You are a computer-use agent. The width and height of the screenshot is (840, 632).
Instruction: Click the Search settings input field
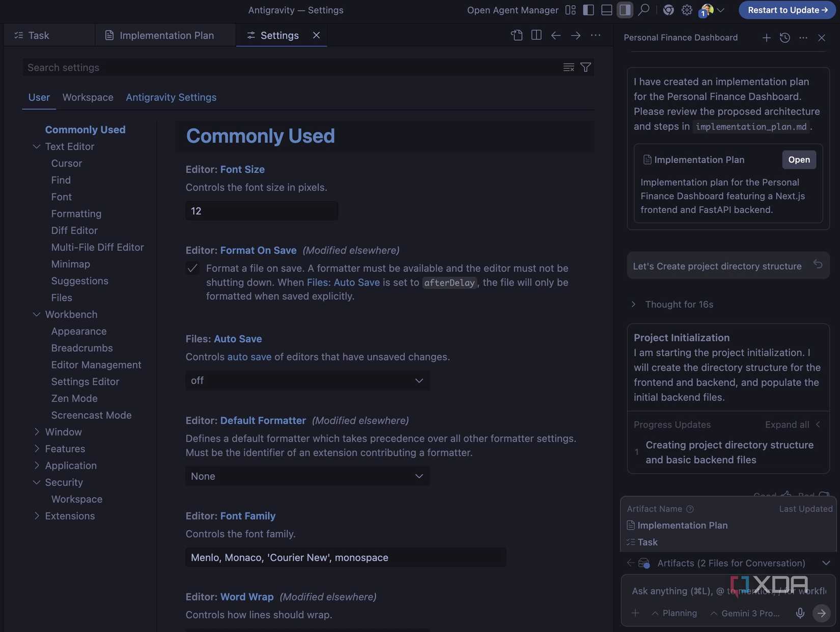[290, 67]
